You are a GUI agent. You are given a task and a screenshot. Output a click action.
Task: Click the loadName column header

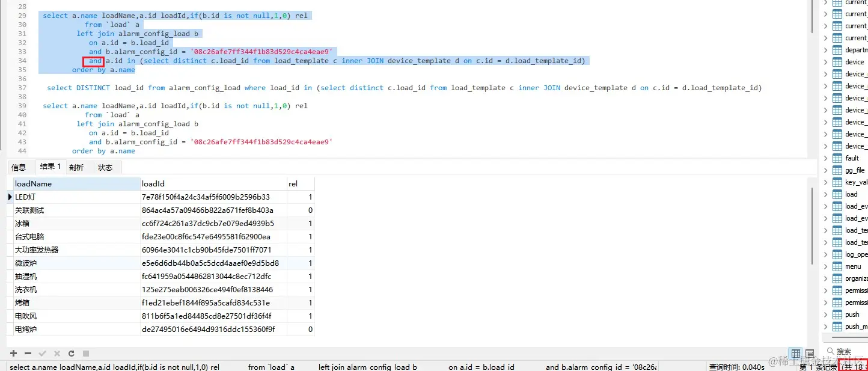(x=77, y=183)
